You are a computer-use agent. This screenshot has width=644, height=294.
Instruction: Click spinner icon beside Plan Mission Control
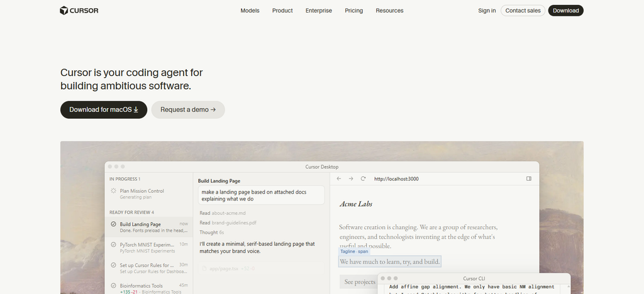coord(113,191)
